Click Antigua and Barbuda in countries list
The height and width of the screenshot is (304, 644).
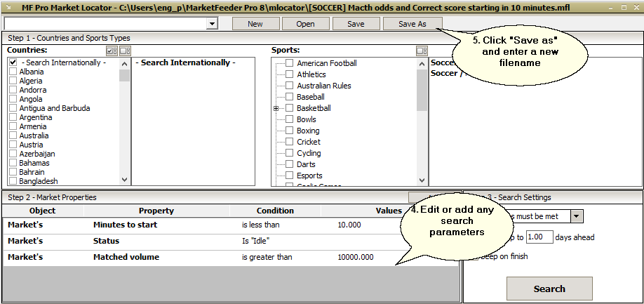click(x=55, y=108)
